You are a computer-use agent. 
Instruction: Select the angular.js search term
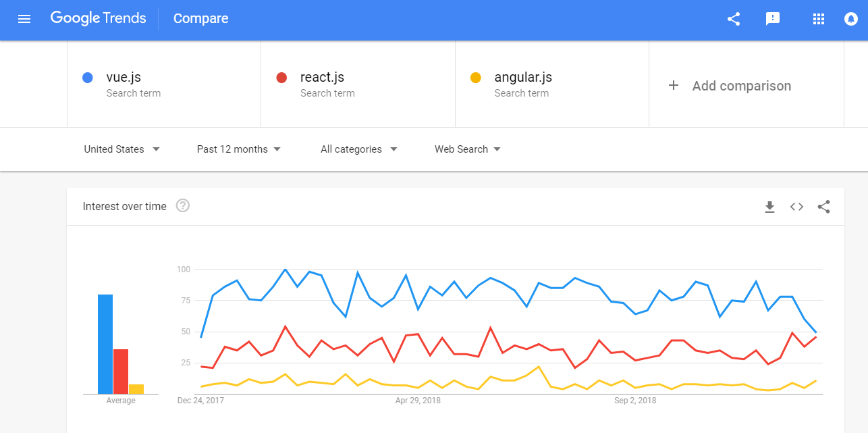point(523,77)
